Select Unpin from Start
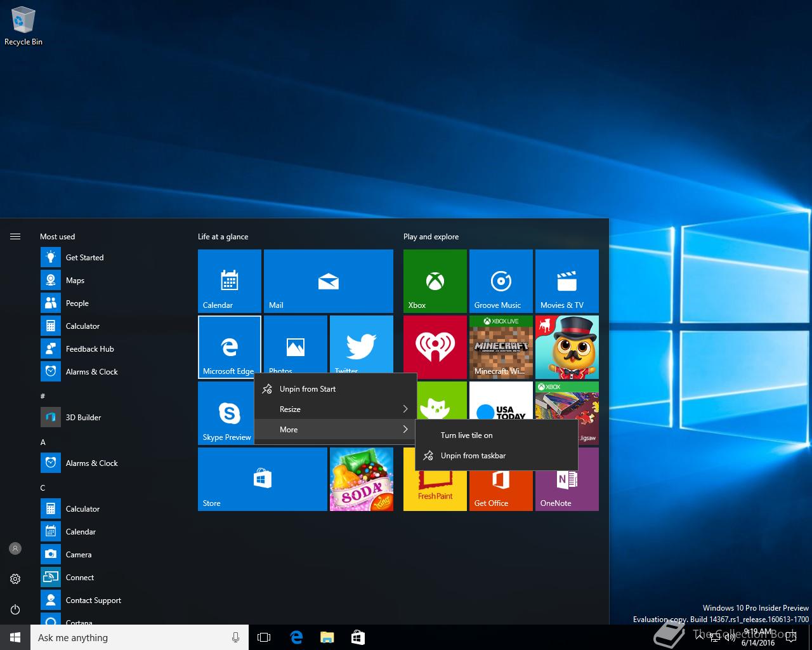Viewport: 812px width, 650px height. pyautogui.click(x=335, y=388)
